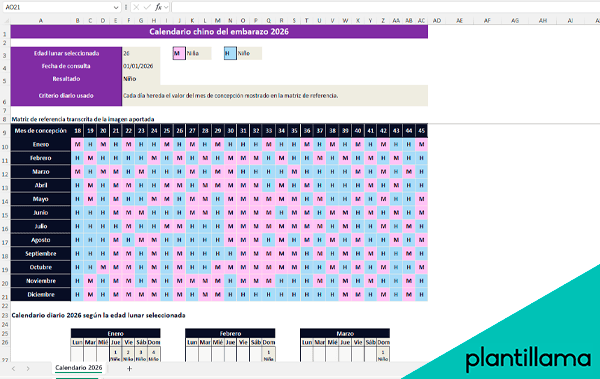Click the blue H legend swatch
Image resolution: width=600 pixels, height=379 pixels.
click(230, 54)
